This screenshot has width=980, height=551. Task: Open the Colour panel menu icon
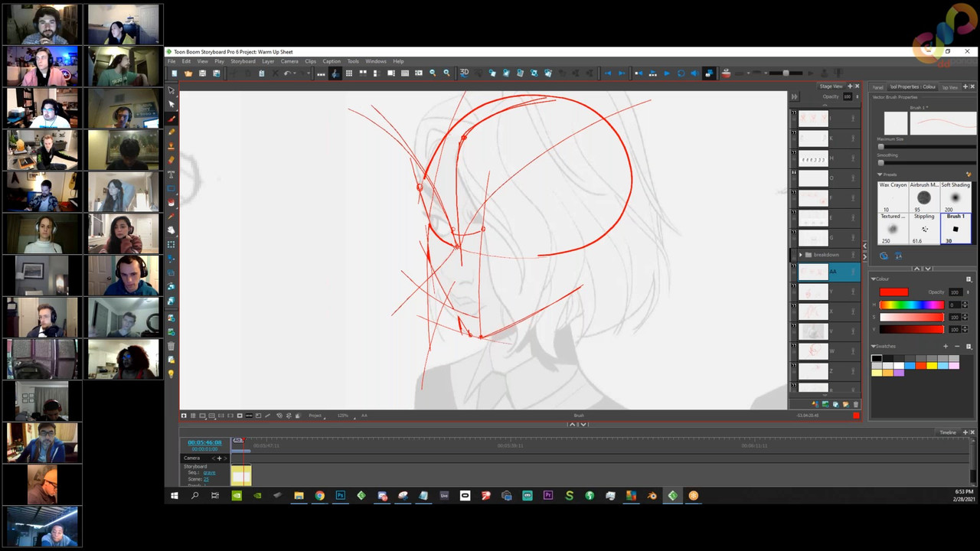pos(969,279)
